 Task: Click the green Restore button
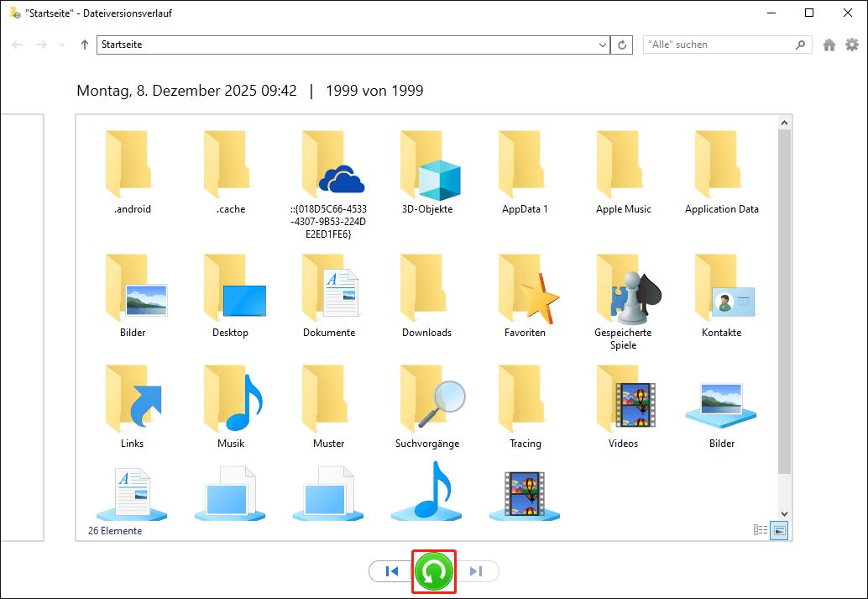433,571
